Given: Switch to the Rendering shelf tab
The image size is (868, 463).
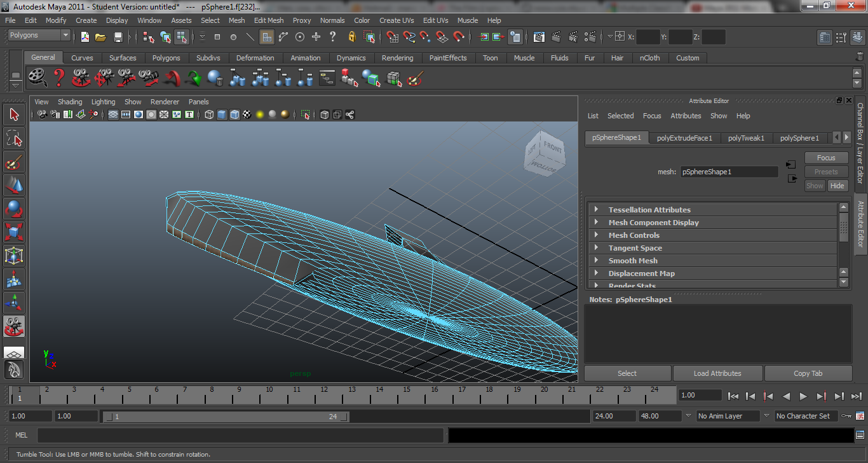Looking at the screenshot, I should [397, 58].
